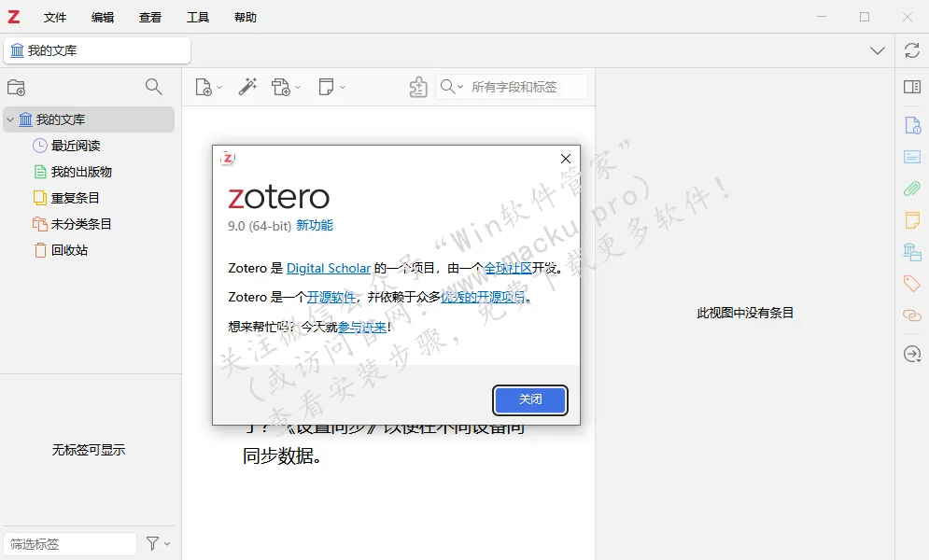
Task: Select 未分类条目 in the tree
Action: [81, 224]
